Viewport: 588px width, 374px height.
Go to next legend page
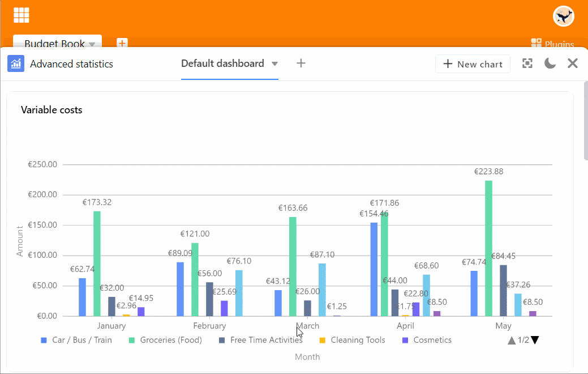pyautogui.click(x=535, y=340)
